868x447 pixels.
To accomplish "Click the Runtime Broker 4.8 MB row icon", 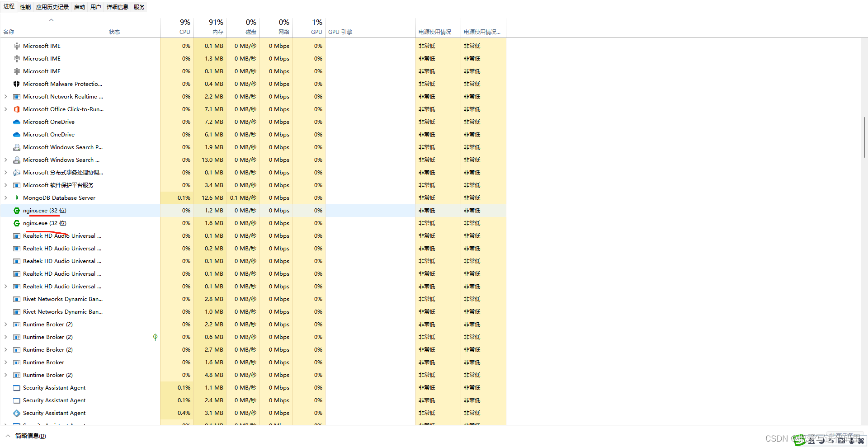I will coord(17,375).
